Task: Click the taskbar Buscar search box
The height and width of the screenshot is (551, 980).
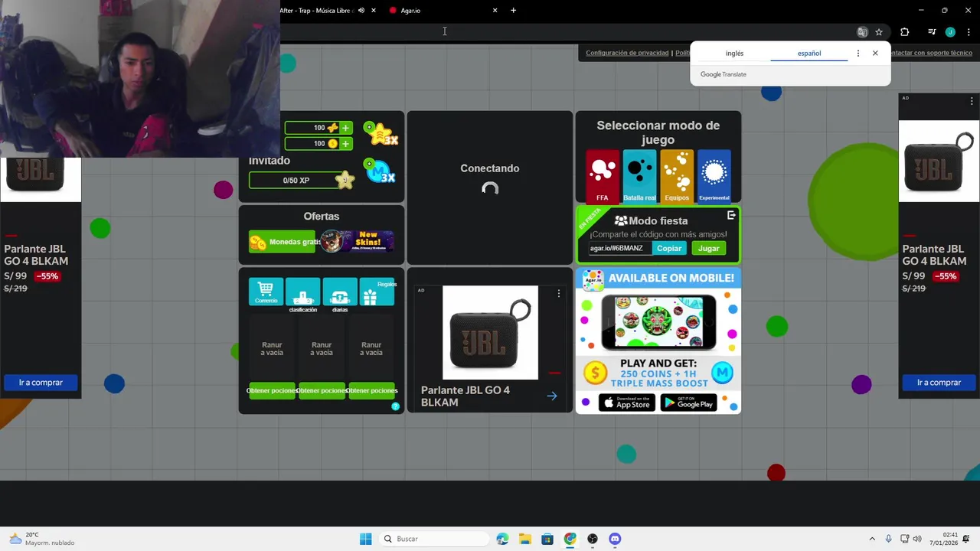Action: (x=434, y=539)
